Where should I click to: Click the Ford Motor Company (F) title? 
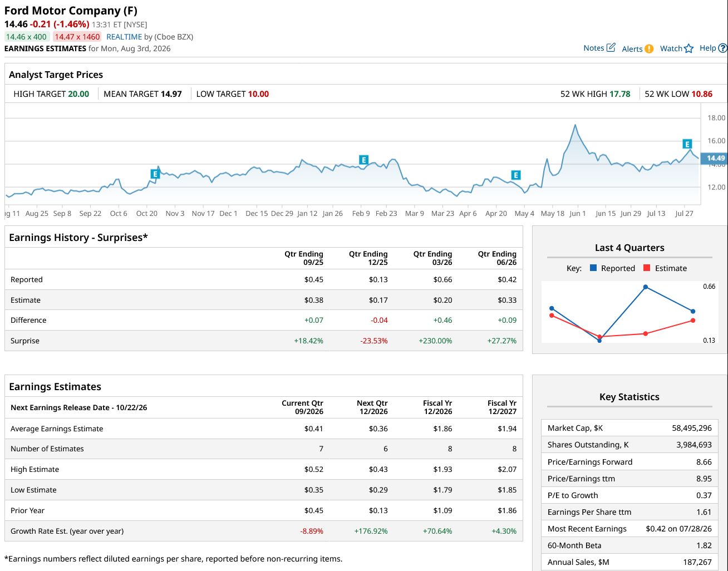pyautogui.click(x=71, y=11)
